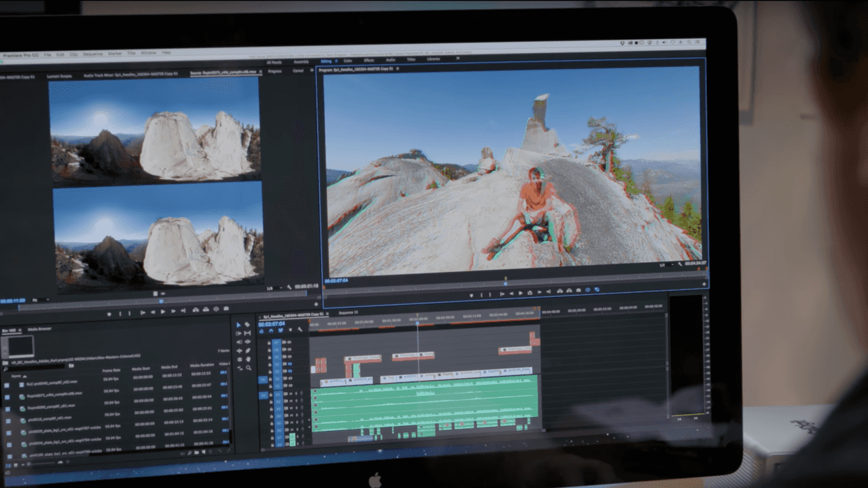The height and width of the screenshot is (488, 868).
Task: Open the Window menu
Action: [x=149, y=53]
